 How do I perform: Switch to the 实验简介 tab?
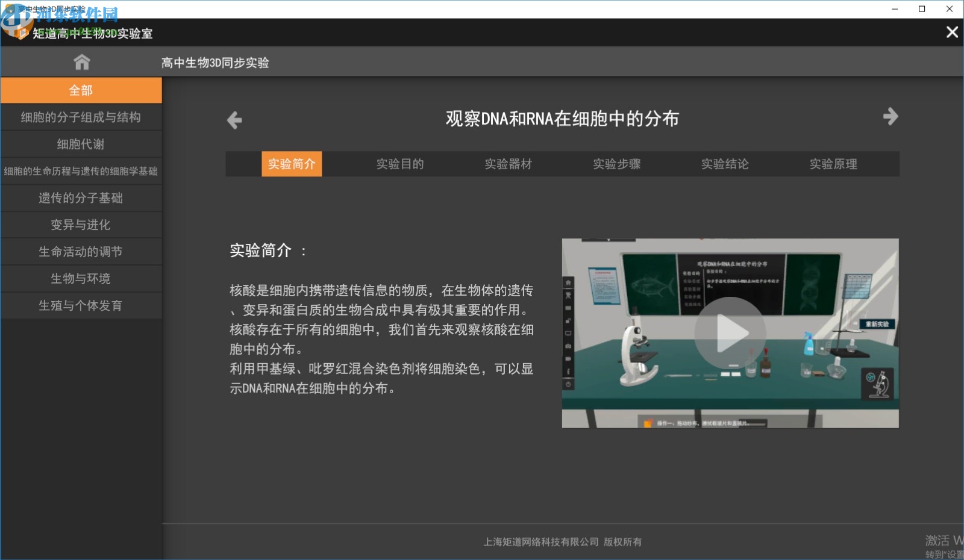(292, 164)
